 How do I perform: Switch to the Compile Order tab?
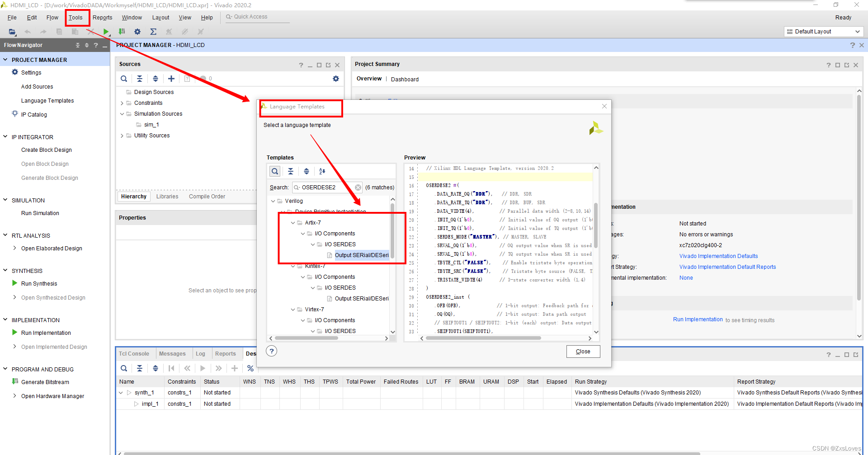point(207,197)
